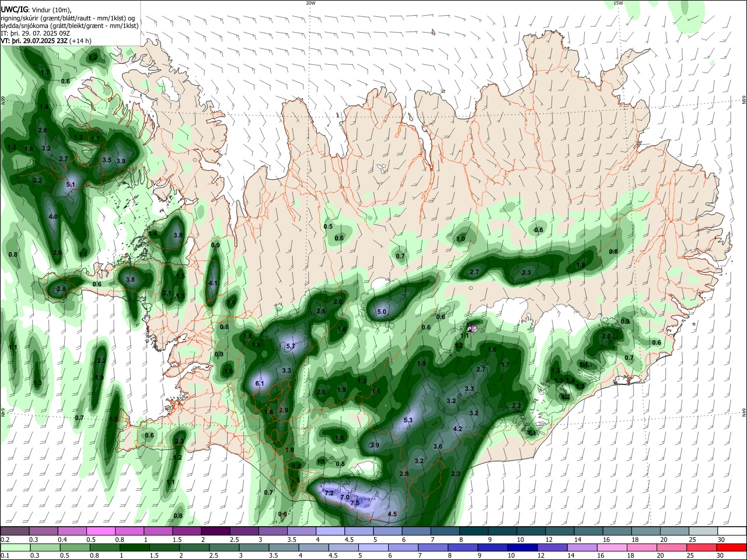Click the 15W longitude label at the top
The image size is (747, 560).
pyautogui.click(x=619, y=3)
